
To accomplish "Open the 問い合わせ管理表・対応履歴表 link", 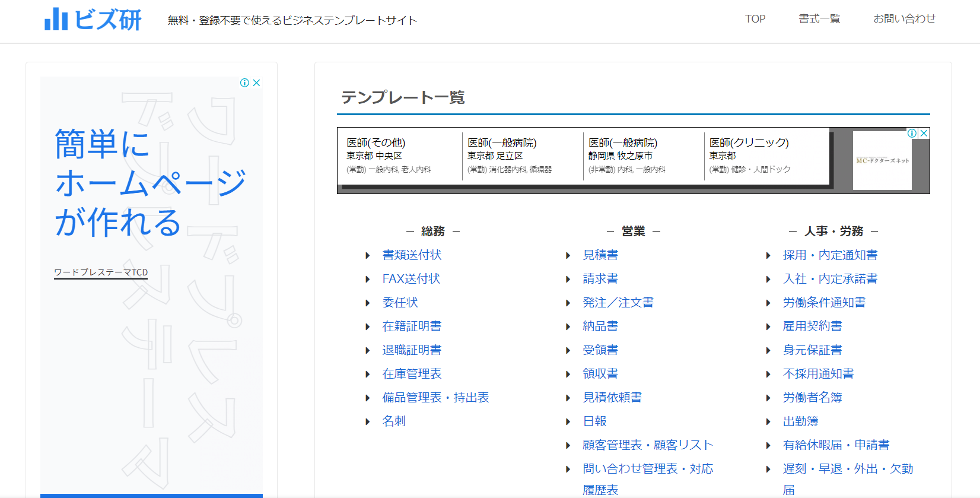I will coord(648,479).
